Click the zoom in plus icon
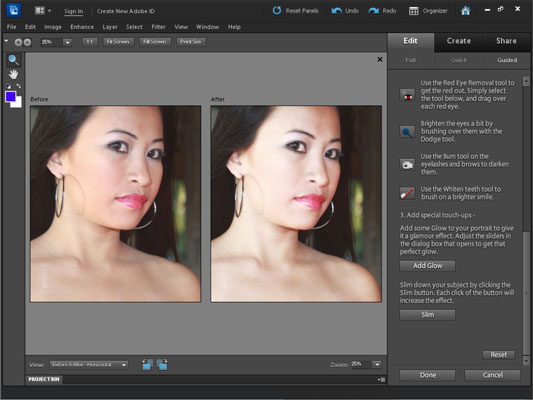The width and height of the screenshot is (533, 400). click(18, 42)
